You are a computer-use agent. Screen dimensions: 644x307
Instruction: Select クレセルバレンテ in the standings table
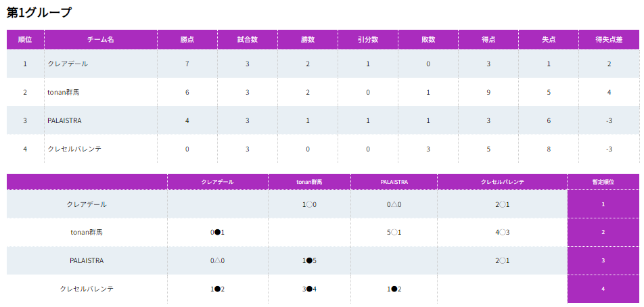(74, 149)
